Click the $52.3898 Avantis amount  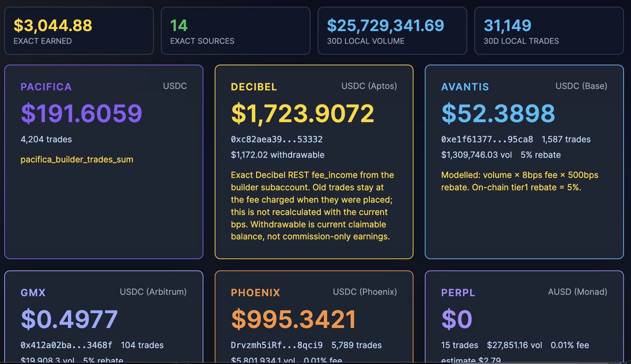(498, 113)
